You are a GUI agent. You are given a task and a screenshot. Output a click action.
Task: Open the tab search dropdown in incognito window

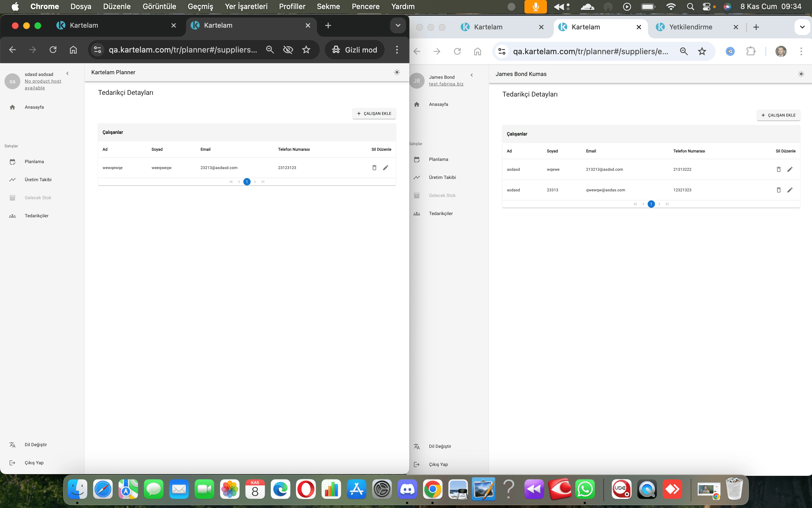[398, 25]
